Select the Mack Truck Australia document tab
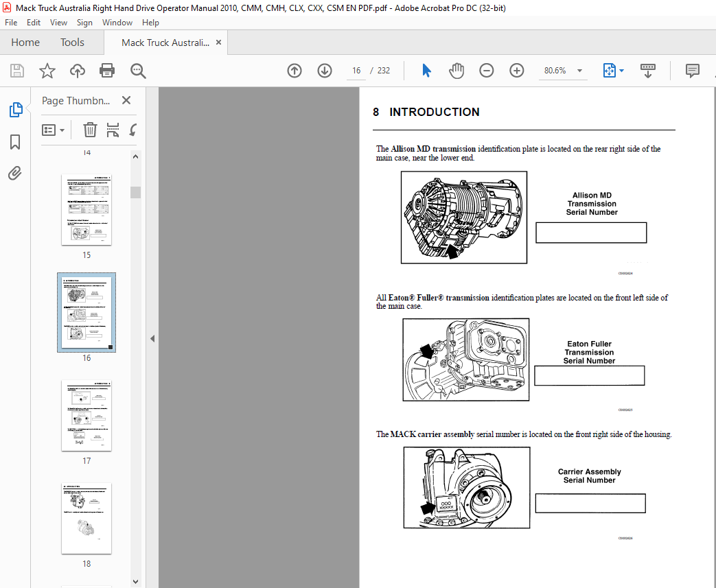 click(x=165, y=43)
